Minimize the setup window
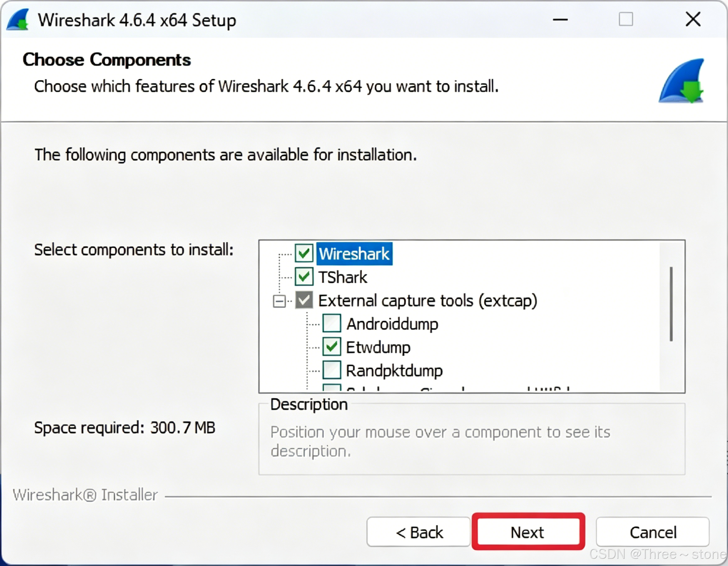This screenshot has width=728, height=566. 560,20
